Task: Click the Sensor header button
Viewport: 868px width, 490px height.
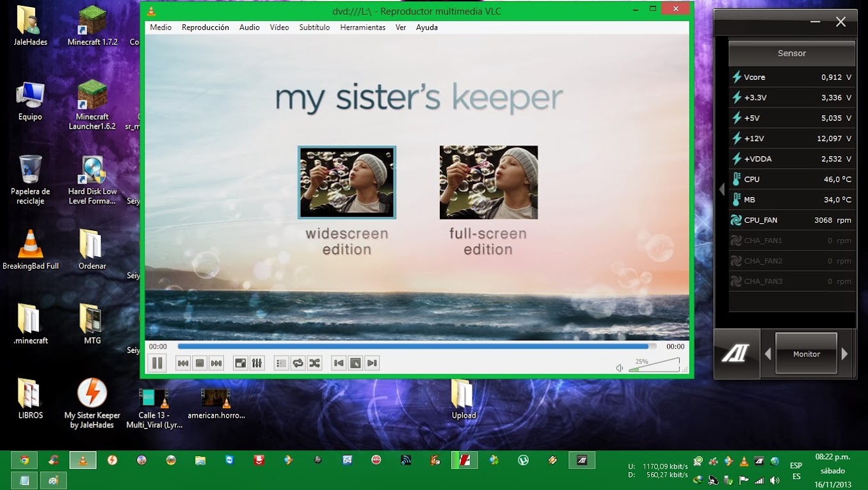Action: point(792,53)
